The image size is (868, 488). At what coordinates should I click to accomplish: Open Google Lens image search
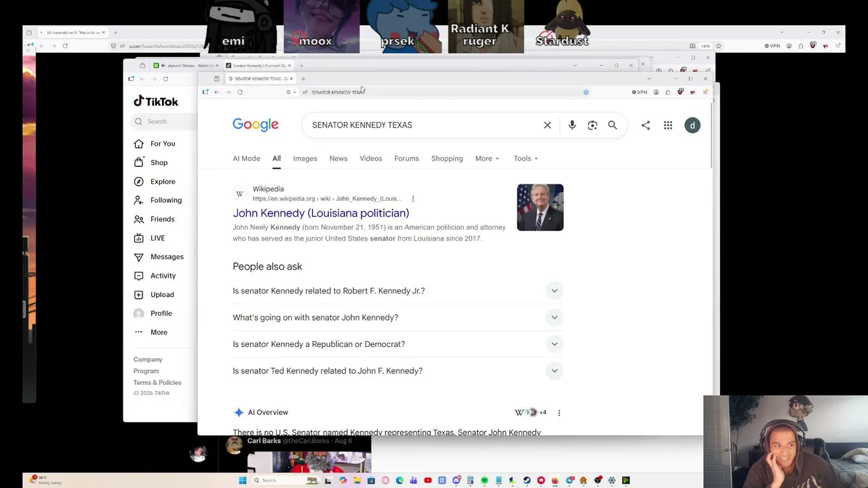592,125
